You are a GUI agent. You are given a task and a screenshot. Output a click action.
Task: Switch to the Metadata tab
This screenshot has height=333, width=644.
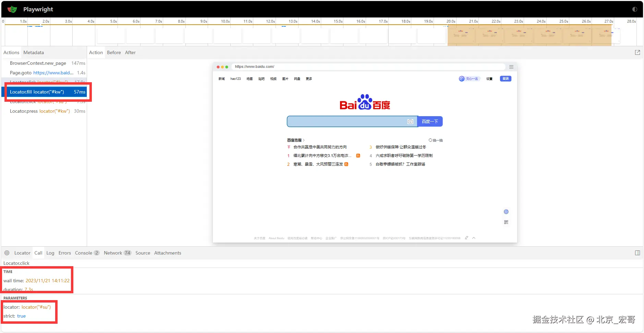click(34, 52)
